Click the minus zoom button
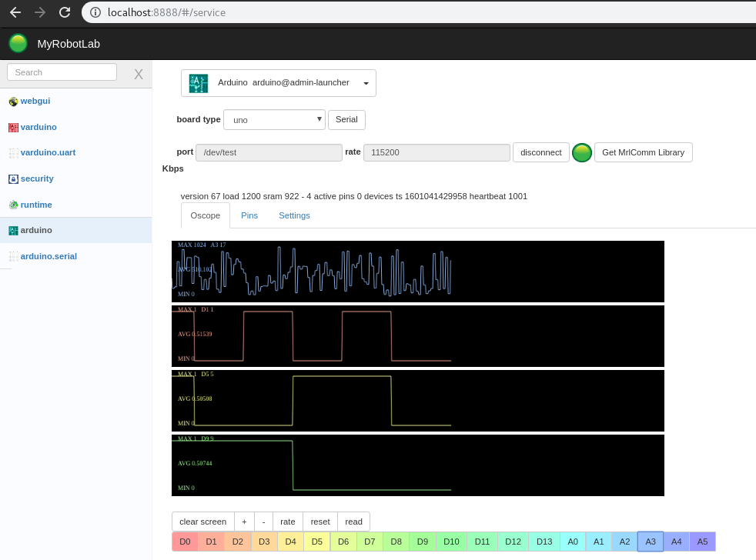756x560 pixels. click(264, 522)
